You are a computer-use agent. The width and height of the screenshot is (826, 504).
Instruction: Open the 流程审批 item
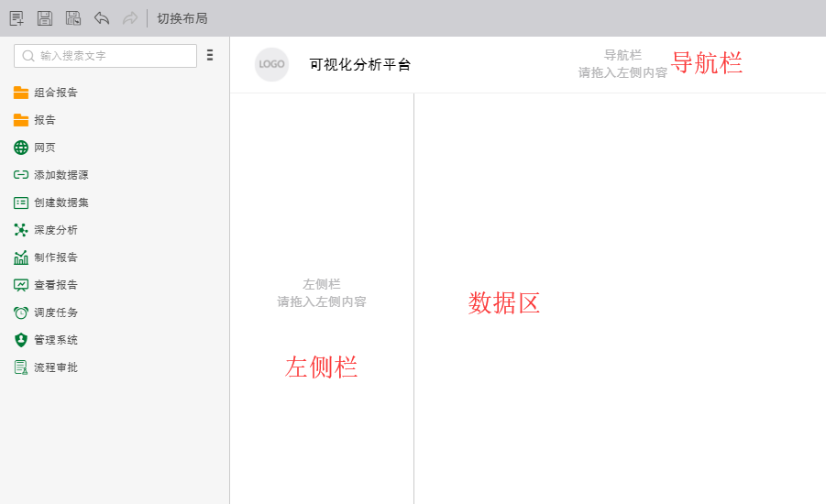point(55,367)
